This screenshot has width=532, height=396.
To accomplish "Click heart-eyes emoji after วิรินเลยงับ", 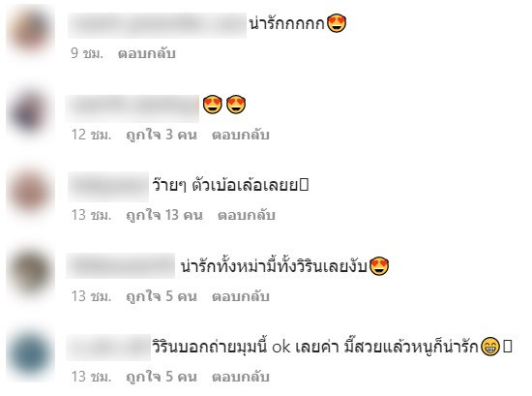I will tap(379, 266).
